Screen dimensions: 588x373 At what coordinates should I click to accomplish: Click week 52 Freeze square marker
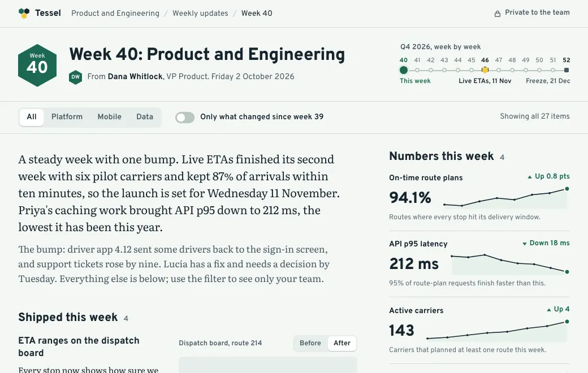[567, 70]
